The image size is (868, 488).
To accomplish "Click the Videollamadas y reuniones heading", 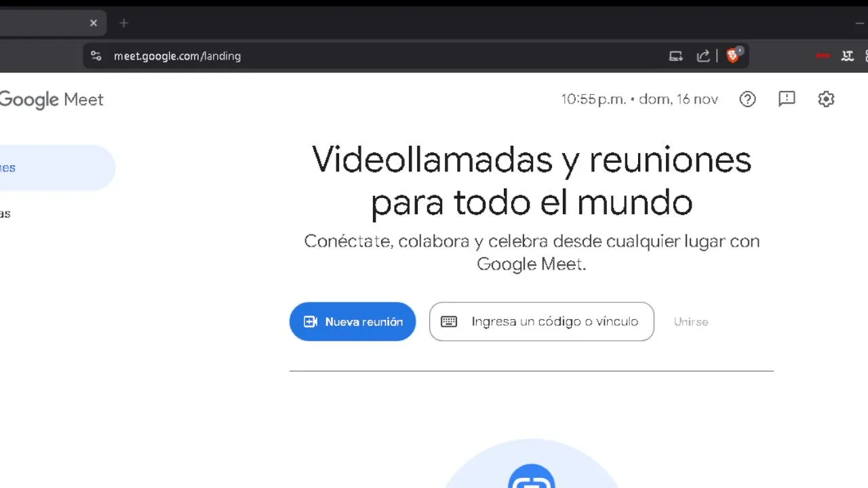I will click(532, 181).
